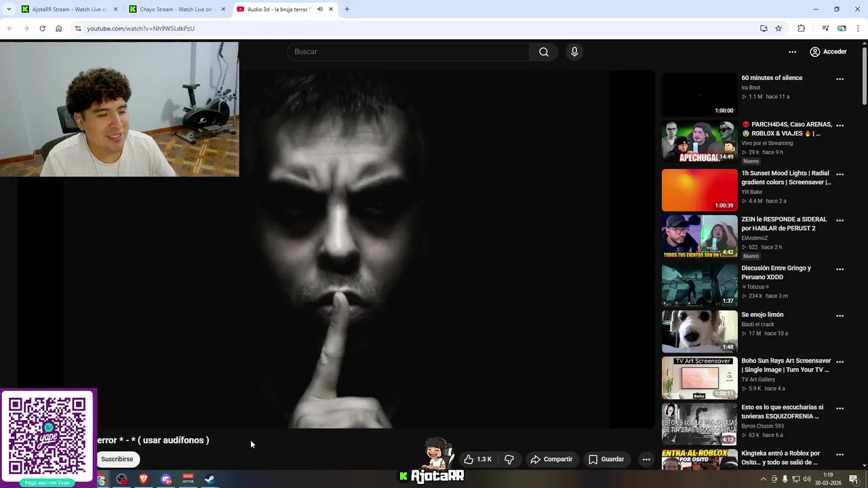This screenshot has height=488, width=868.
Task: Open '60 minutes of silence' thumbnail
Action: [699, 95]
